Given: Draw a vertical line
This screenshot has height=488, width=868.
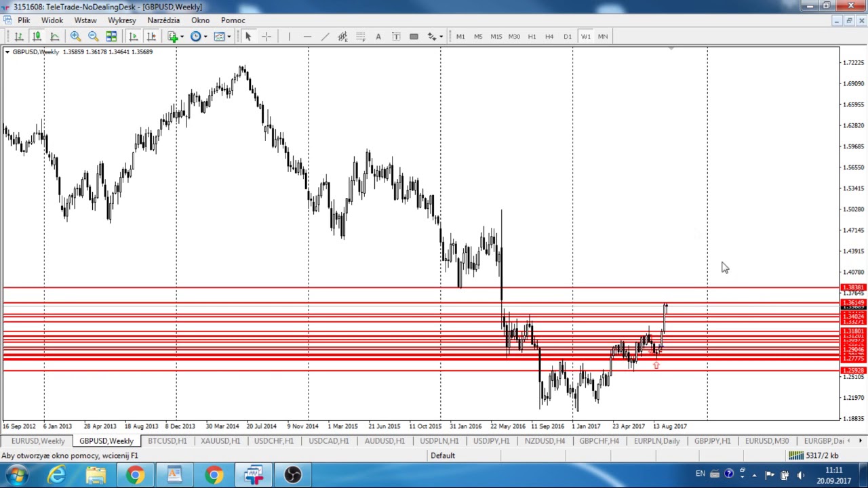Looking at the screenshot, I should (x=289, y=37).
